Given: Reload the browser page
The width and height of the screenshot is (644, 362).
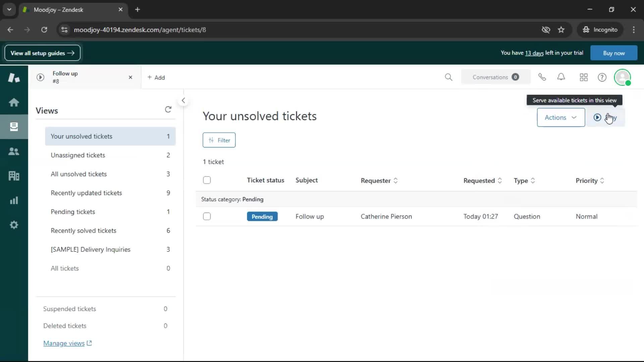Looking at the screenshot, I should 44,30.
